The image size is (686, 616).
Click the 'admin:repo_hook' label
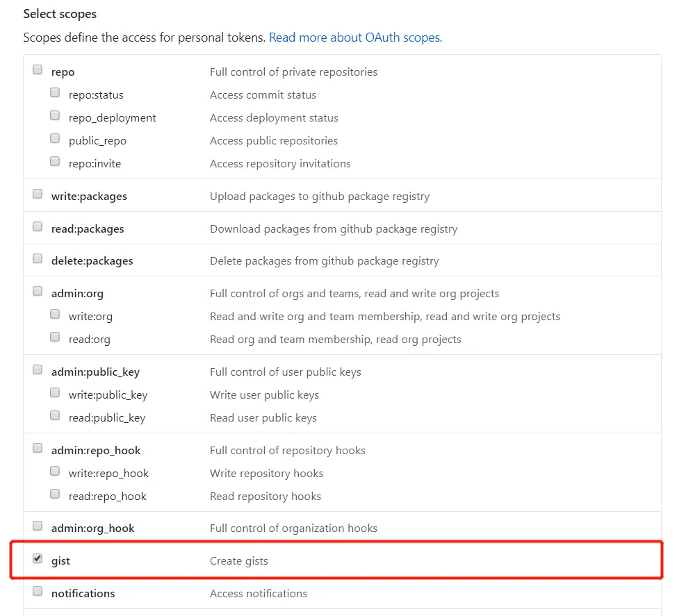[96, 451]
